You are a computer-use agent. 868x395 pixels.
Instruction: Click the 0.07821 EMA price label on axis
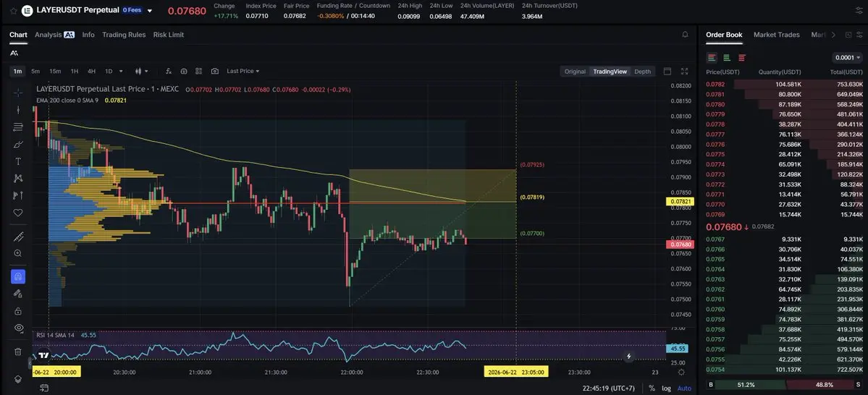(680, 202)
